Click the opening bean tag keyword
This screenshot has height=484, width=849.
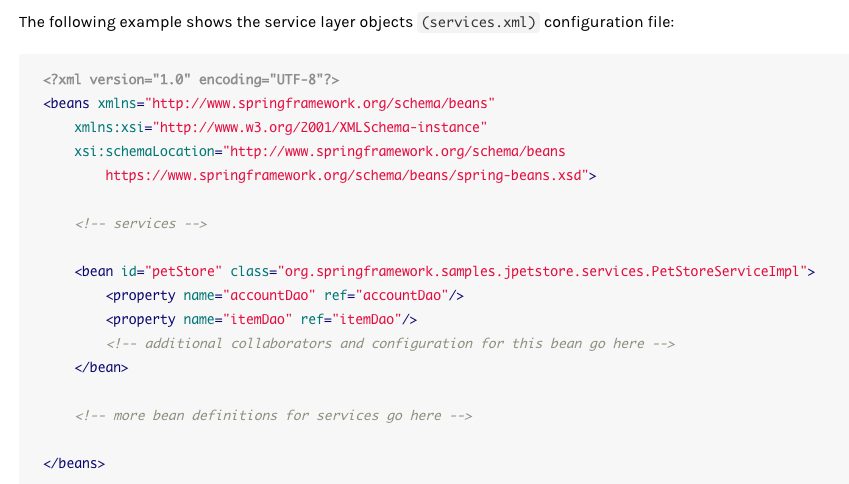tap(95, 271)
